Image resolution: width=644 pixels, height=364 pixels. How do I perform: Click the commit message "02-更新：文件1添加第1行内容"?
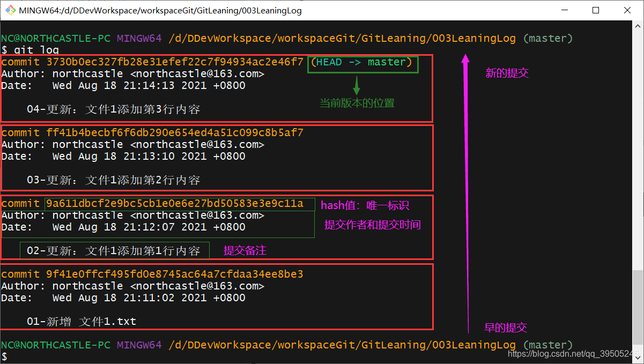coord(114,251)
